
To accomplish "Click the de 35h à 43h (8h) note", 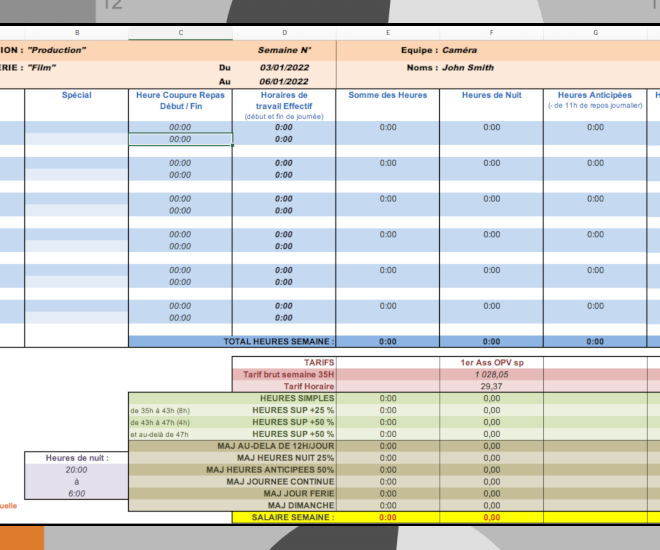I will [x=160, y=411].
